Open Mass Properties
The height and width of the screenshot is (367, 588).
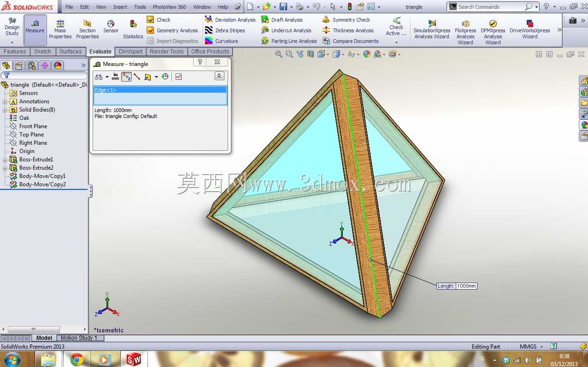click(x=60, y=30)
